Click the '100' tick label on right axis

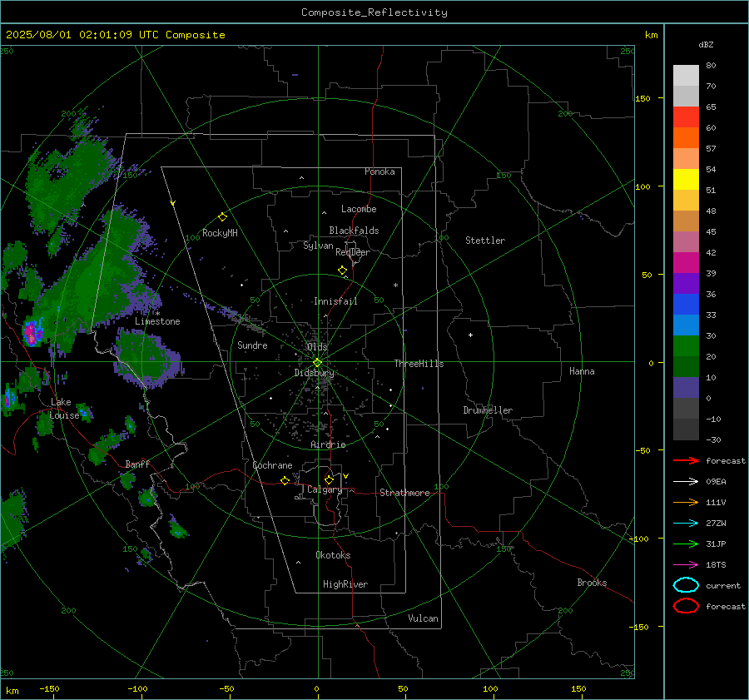coord(643,186)
